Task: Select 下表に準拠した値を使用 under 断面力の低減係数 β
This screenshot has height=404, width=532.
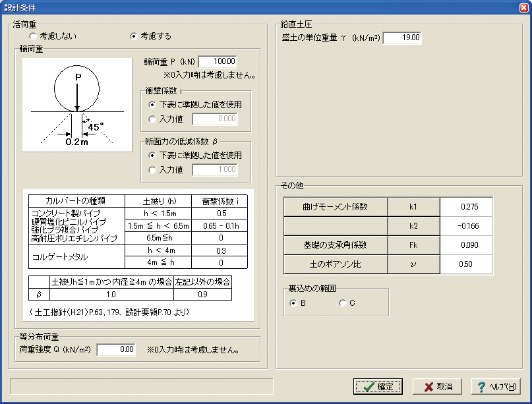Action: [x=195, y=156]
